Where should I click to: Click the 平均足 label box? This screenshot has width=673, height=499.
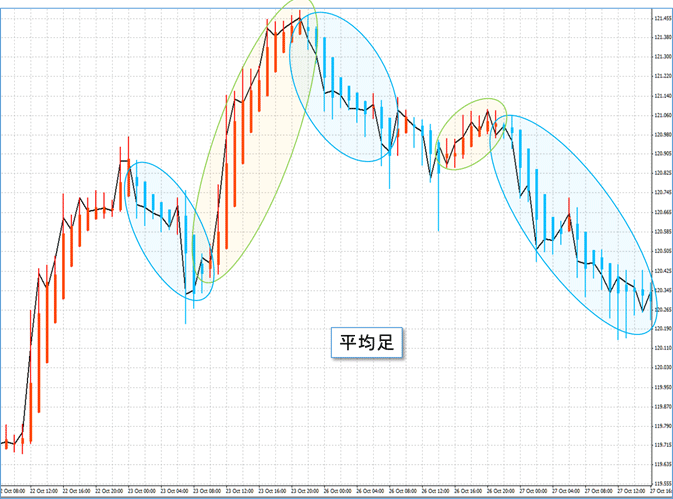(365, 342)
